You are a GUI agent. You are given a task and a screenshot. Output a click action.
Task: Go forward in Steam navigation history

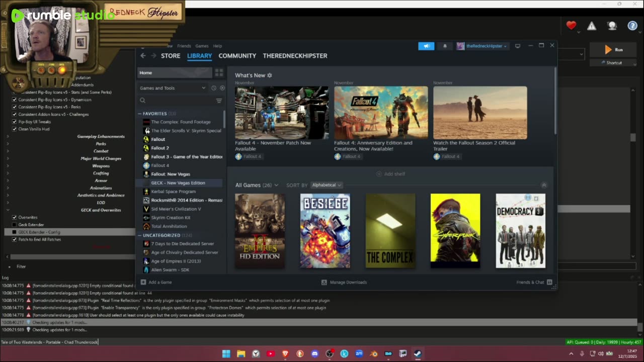tap(153, 56)
